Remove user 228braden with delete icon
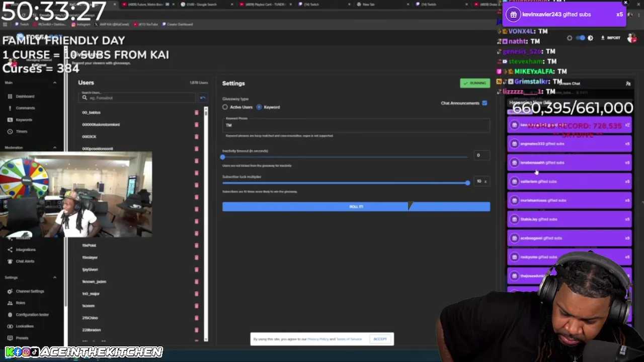The height and width of the screenshot is (362, 644). 196,330
